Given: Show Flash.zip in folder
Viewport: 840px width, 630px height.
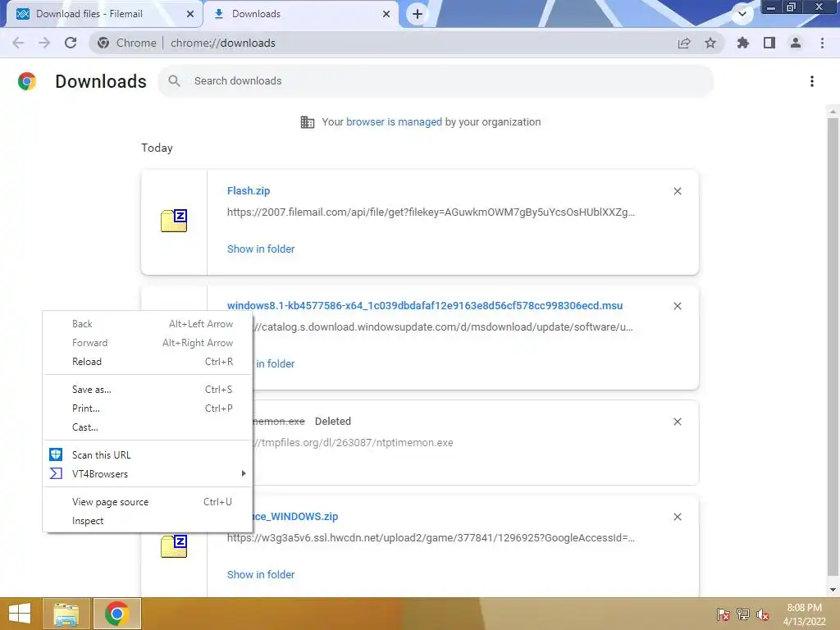Looking at the screenshot, I should coord(261,249).
